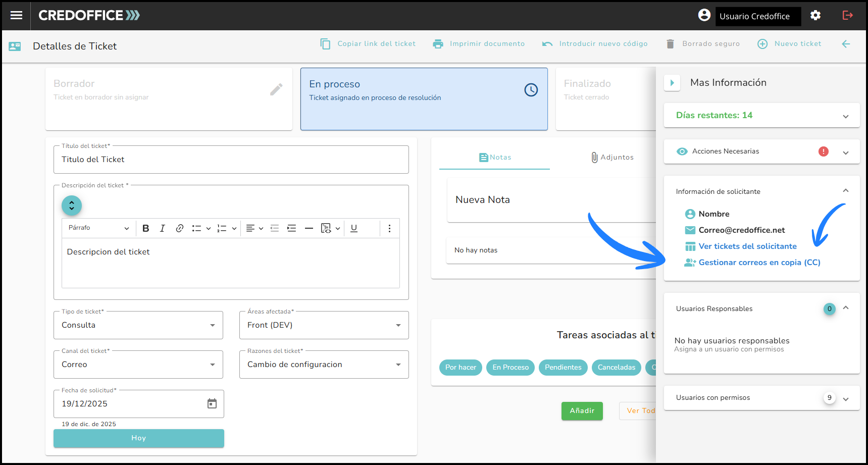Click the Introducir nuevo código arrow icon
The width and height of the screenshot is (868, 465).
click(x=547, y=43)
